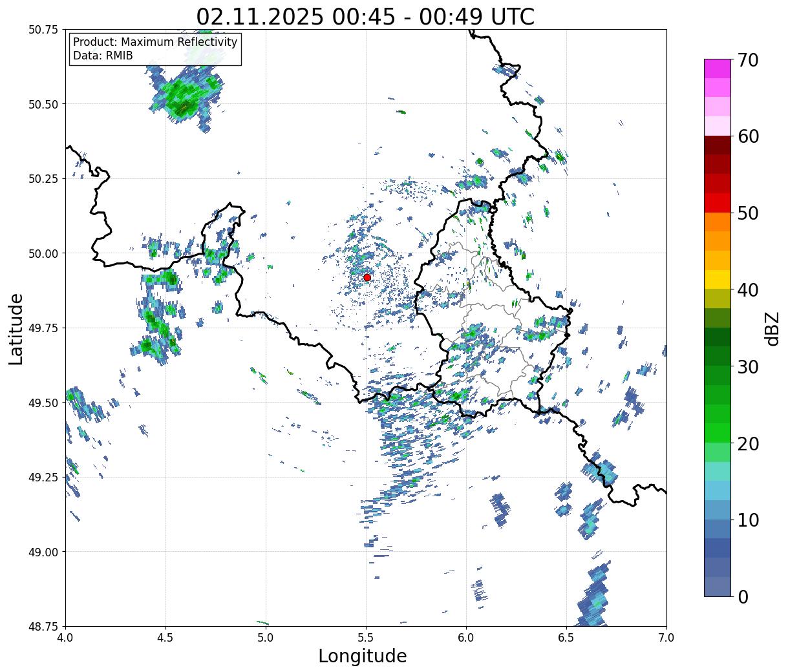Click the latitude tick label 50.00
This screenshot has height=672, width=788.
[43, 253]
